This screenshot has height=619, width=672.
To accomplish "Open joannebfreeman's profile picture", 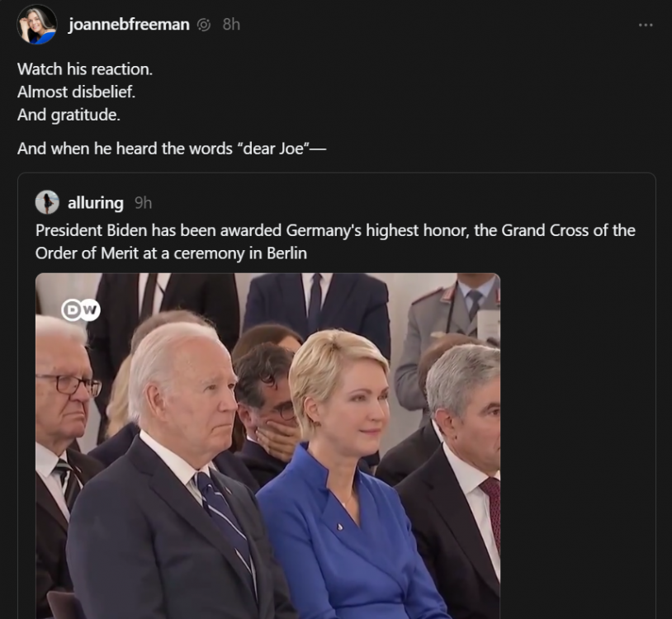I will (37, 25).
